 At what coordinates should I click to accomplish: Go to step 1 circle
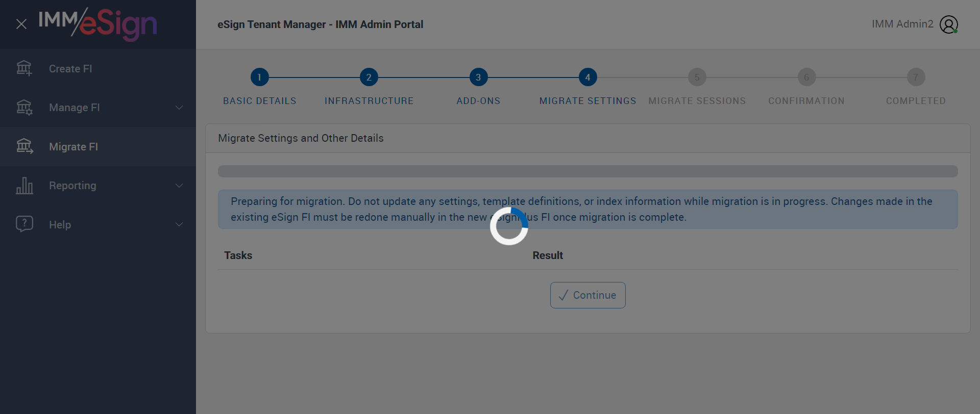259,77
